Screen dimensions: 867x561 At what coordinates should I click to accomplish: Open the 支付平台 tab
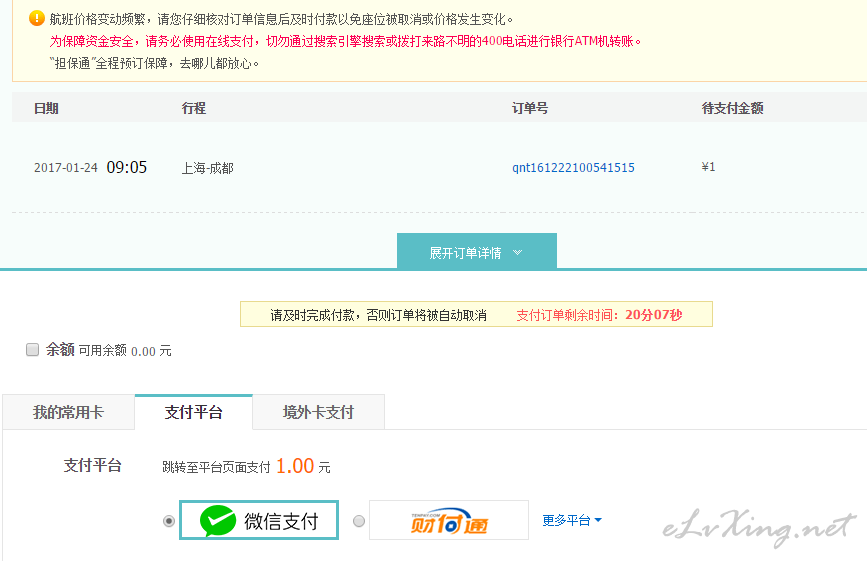[x=193, y=412]
